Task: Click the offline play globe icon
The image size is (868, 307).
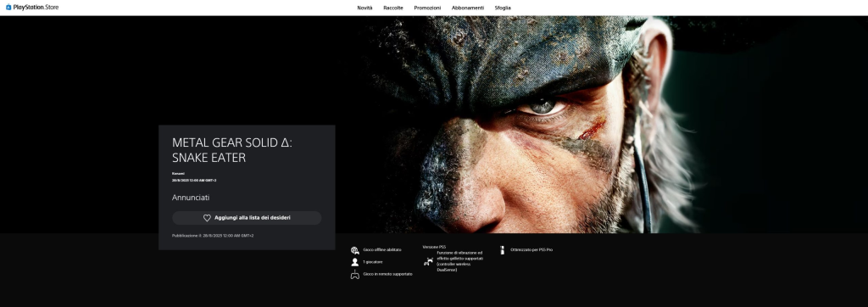Action: 355,250
